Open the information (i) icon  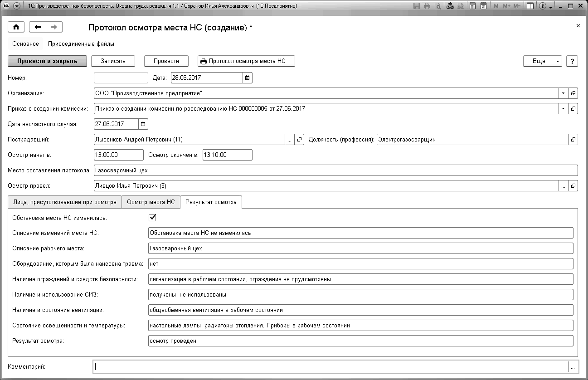543,6
